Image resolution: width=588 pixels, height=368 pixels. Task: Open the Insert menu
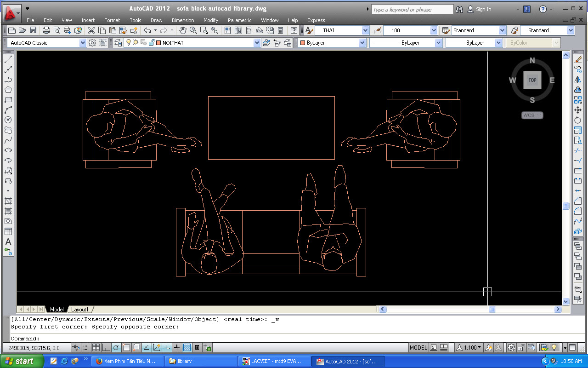point(88,20)
